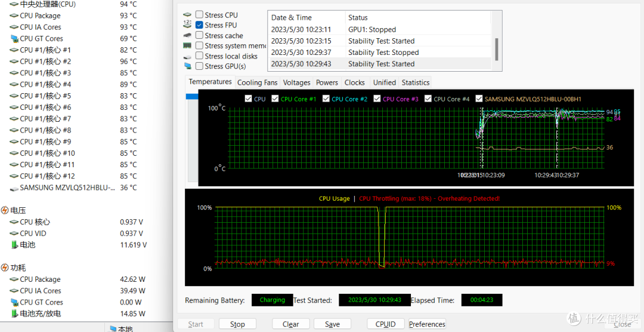Open the Voltages tab
The image size is (644, 332).
click(x=296, y=82)
